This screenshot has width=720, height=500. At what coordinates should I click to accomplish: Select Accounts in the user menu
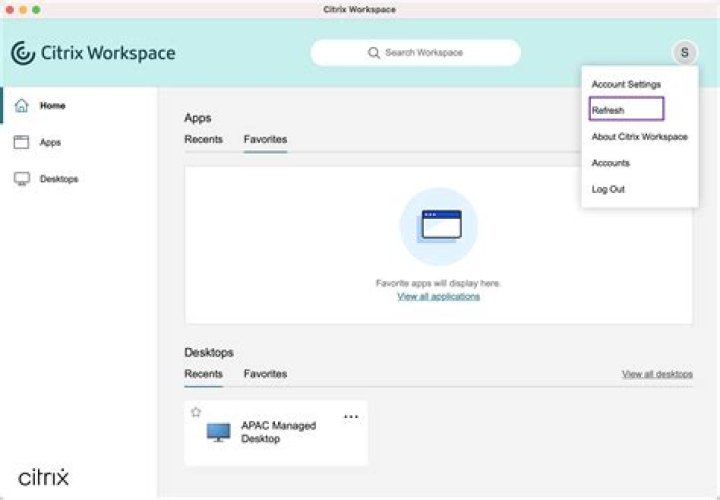tap(611, 163)
